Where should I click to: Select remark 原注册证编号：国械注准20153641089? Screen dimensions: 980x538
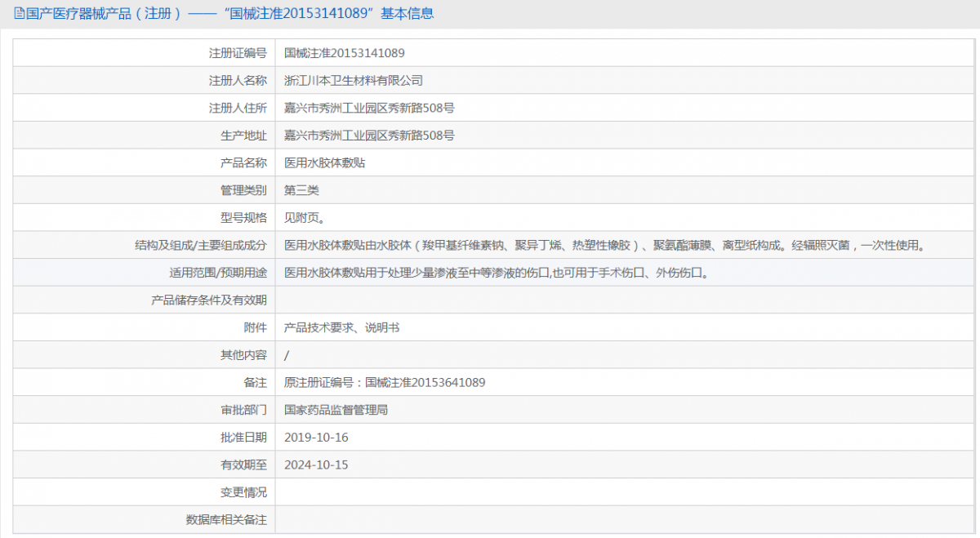(385, 382)
